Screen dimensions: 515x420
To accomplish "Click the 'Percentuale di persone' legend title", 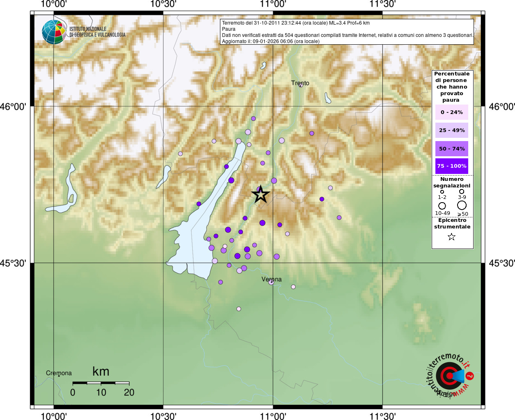I will 451,87.
